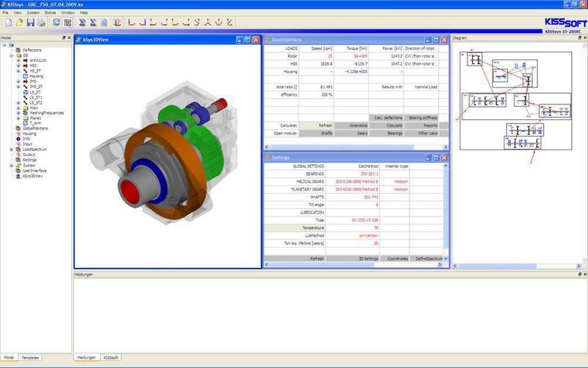Open the File menu

coord(5,13)
